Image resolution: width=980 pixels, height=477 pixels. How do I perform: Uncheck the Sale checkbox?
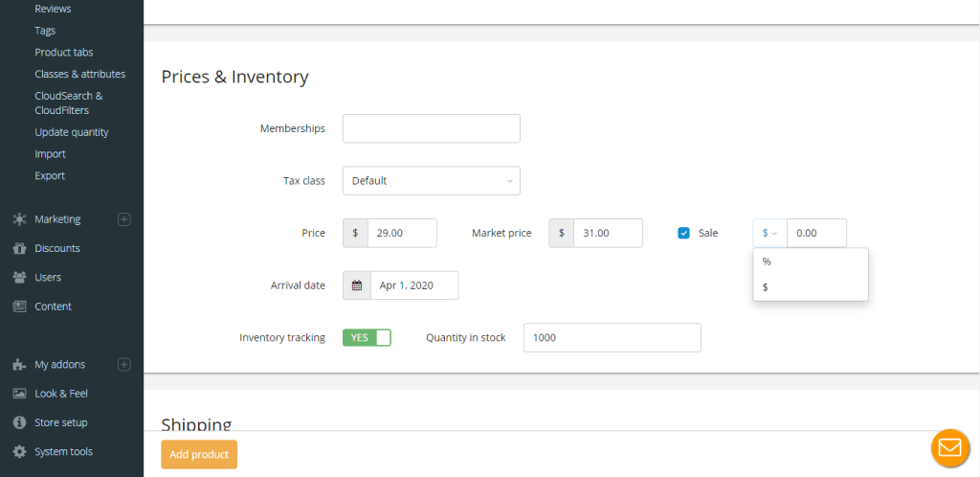(x=683, y=233)
